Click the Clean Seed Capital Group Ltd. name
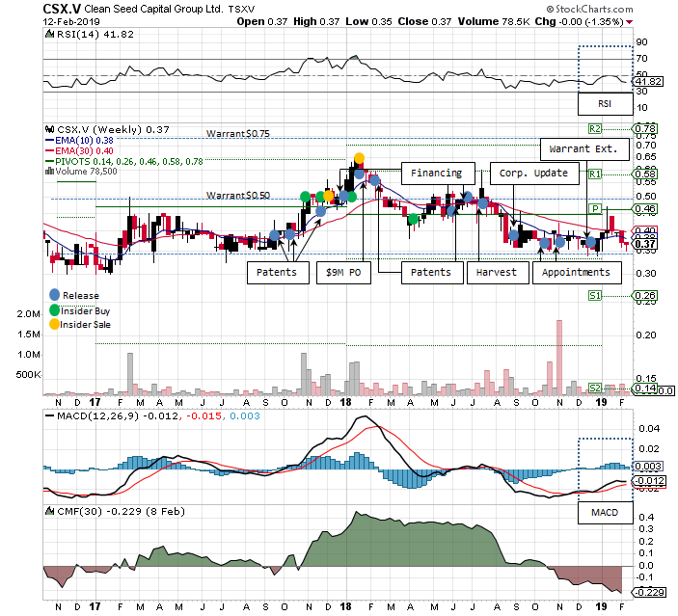Viewport: 678px width, 616px height. click(153, 9)
